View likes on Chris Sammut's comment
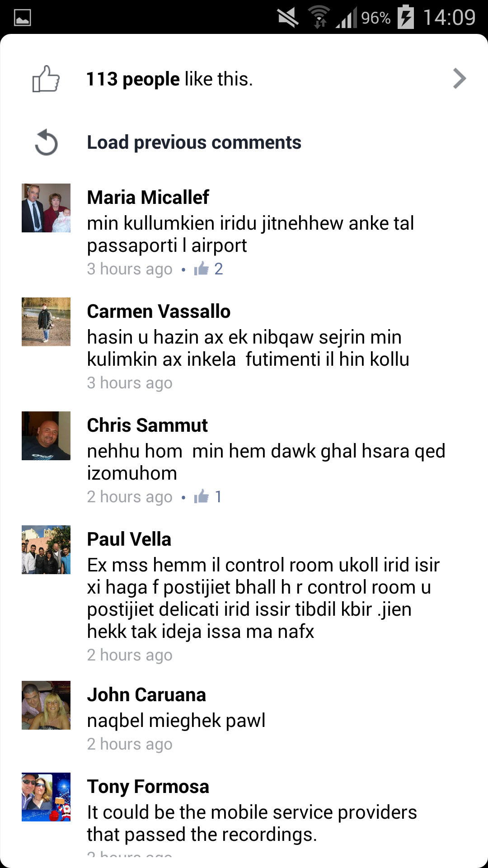 click(207, 497)
